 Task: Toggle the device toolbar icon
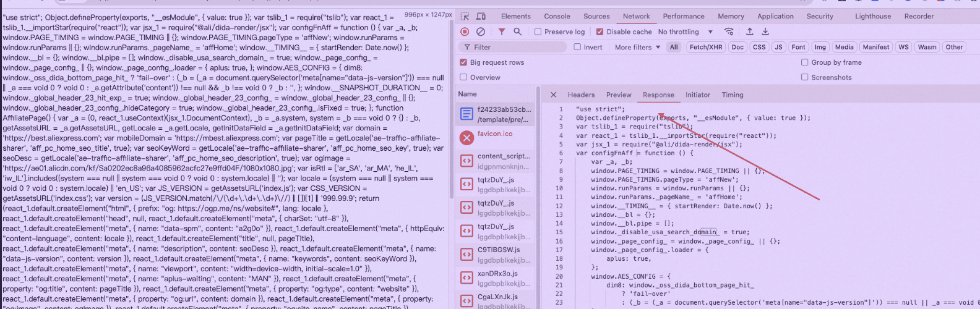[x=481, y=16]
